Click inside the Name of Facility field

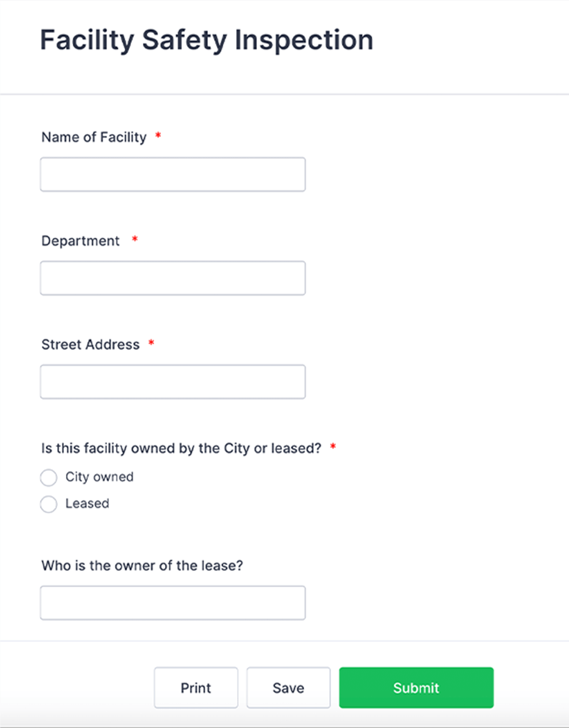173,174
